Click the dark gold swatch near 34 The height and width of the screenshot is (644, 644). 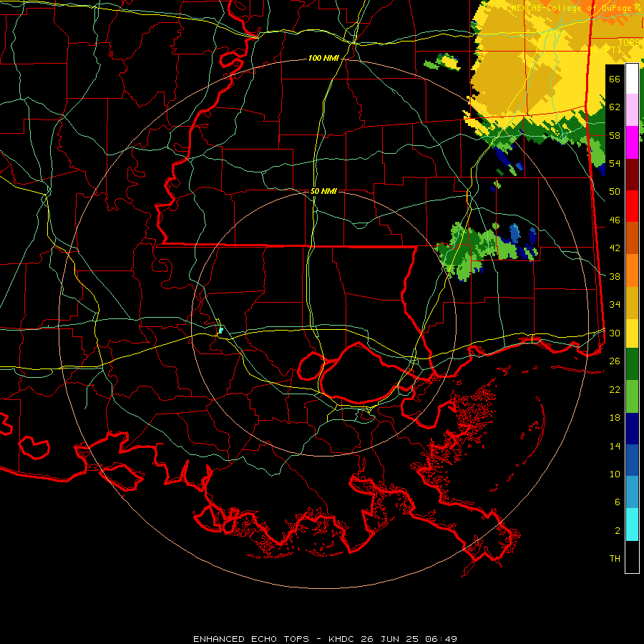click(x=632, y=303)
